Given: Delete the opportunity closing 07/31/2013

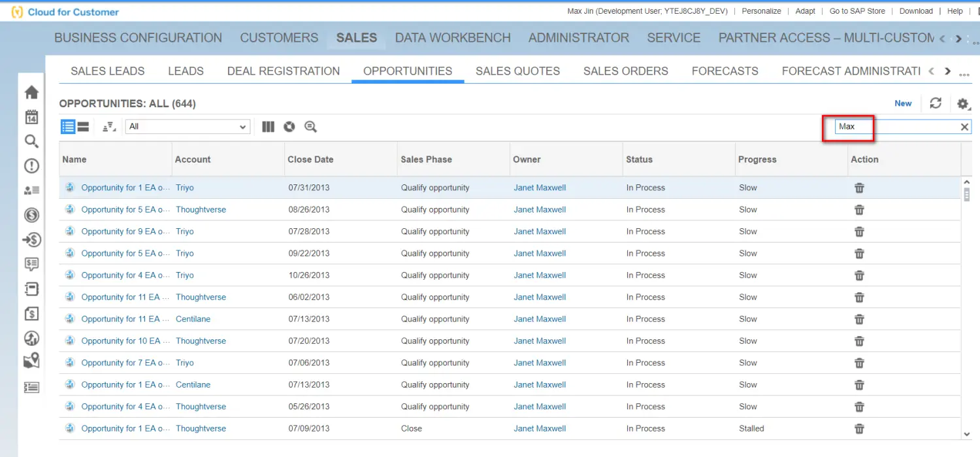Looking at the screenshot, I should tap(859, 188).
